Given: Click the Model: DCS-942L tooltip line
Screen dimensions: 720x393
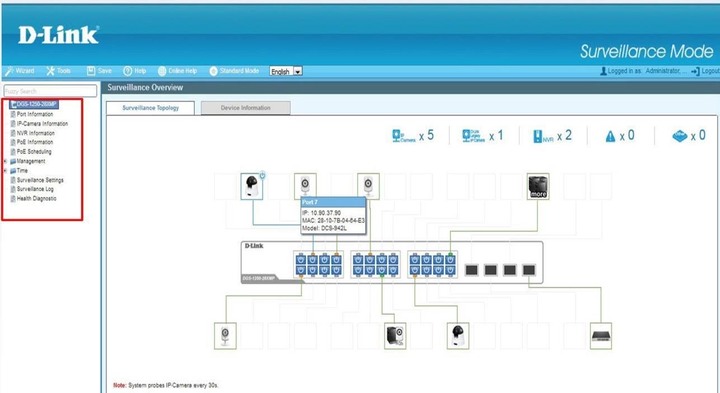Looking at the screenshot, I should click(325, 228).
